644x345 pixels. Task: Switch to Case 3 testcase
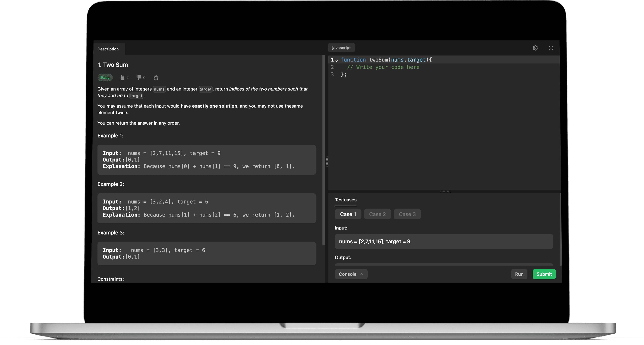pos(407,214)
